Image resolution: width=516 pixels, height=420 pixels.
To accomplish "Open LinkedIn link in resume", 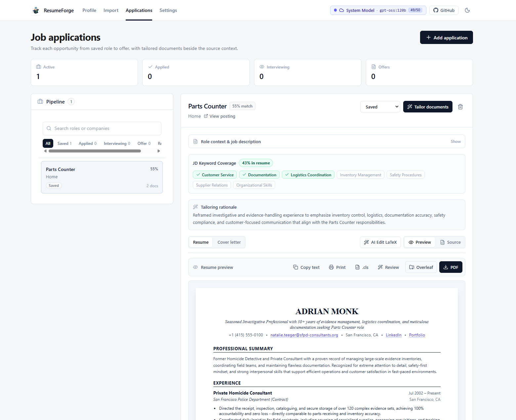I will coord(394,335).
